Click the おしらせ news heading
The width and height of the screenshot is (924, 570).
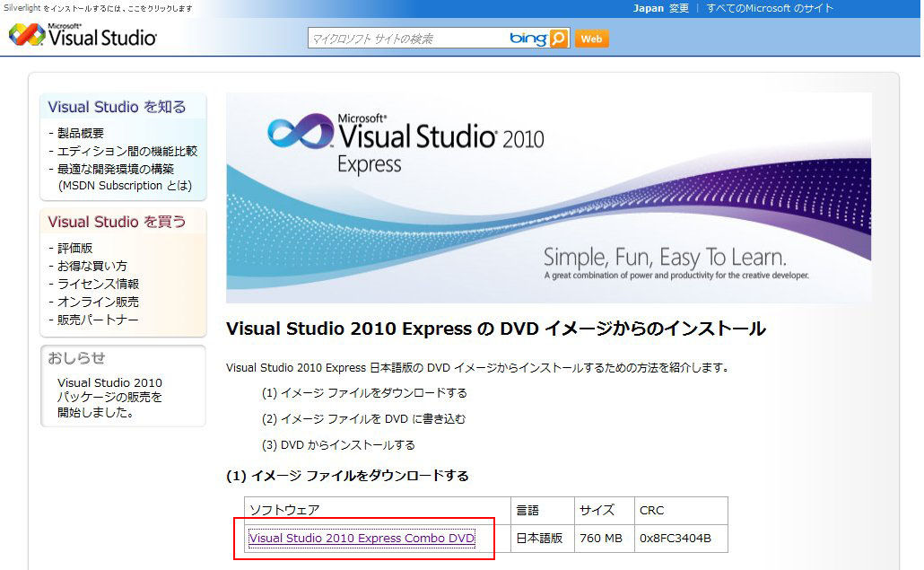pos(76,358)
